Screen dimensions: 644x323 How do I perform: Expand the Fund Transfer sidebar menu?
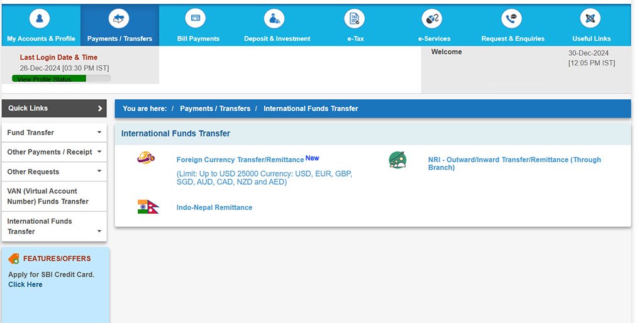click(99, 133)
